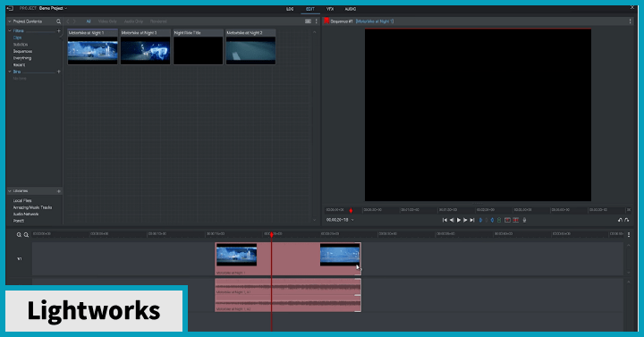644x337 pixels.
Task: Open the Pond5 library
Action: coord(19,221)
